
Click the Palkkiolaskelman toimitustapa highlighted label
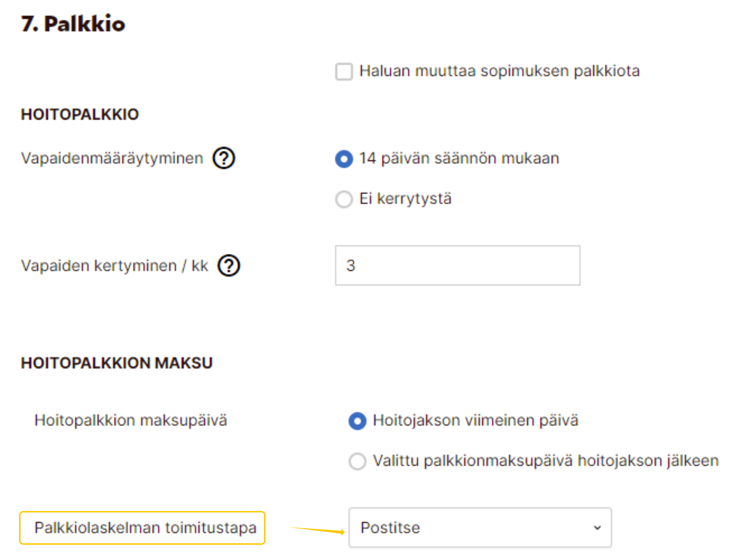point(145,528)
